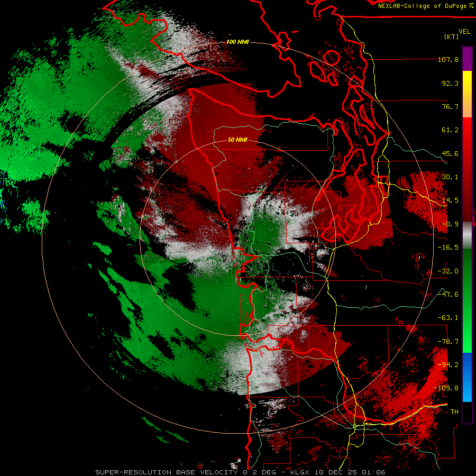The image size is (476, 476).
Task: Click the 100 NMI range ring label
Action: click(x=237, y=42)
